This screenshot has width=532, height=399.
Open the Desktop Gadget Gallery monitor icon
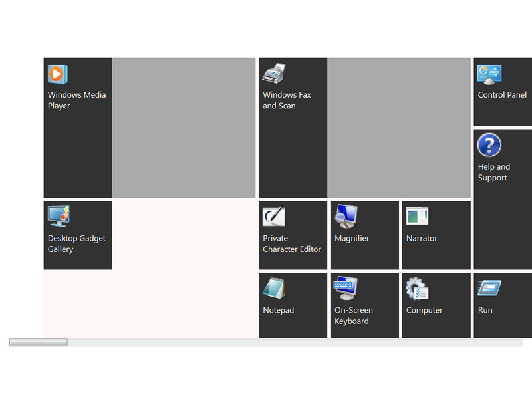[59, 217]
